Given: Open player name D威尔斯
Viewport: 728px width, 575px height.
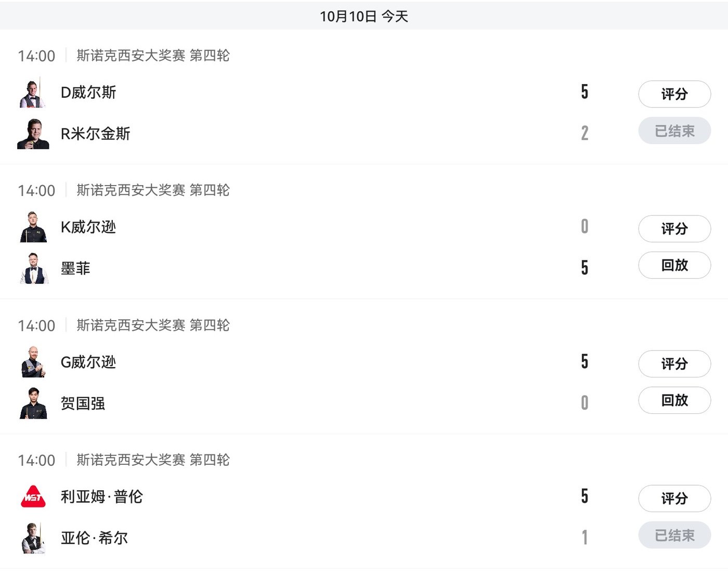Looking at the screenshot, I should click(x=88, y=93).
